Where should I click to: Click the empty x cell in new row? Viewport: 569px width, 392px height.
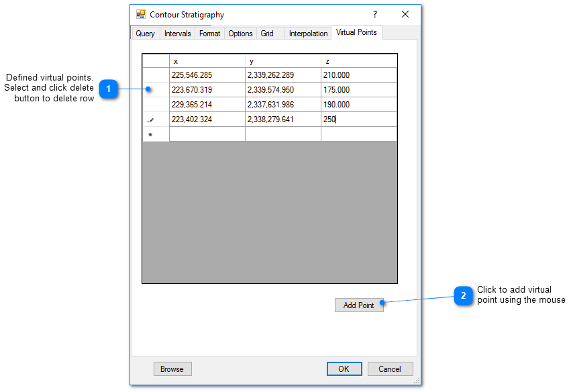[207, 134]
